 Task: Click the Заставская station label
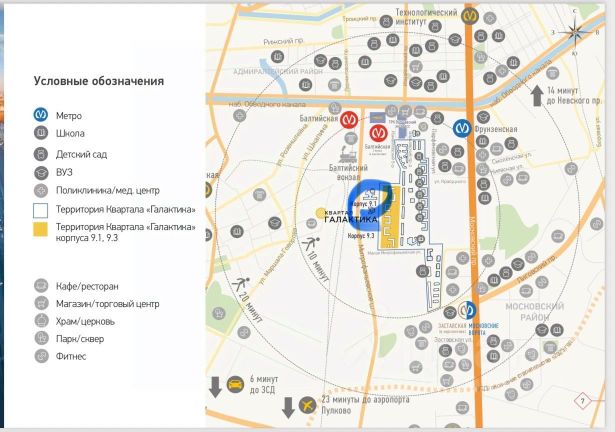(x=452, y=328)
